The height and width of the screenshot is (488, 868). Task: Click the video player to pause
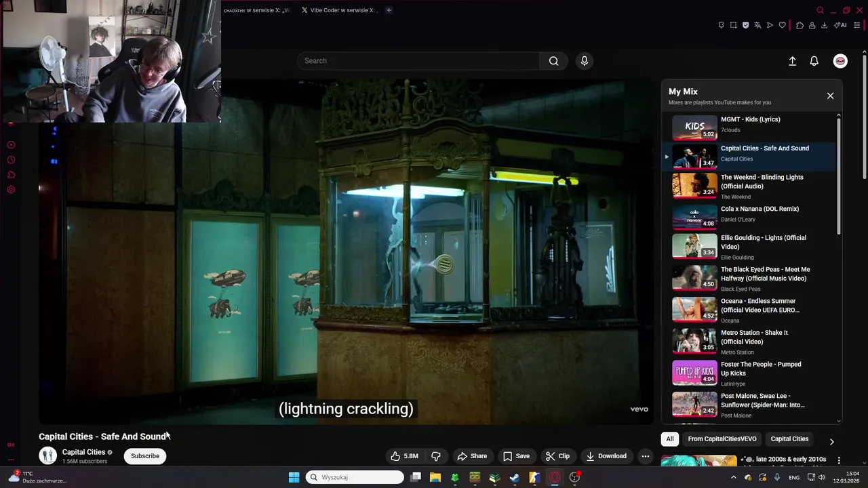[347, 252]
